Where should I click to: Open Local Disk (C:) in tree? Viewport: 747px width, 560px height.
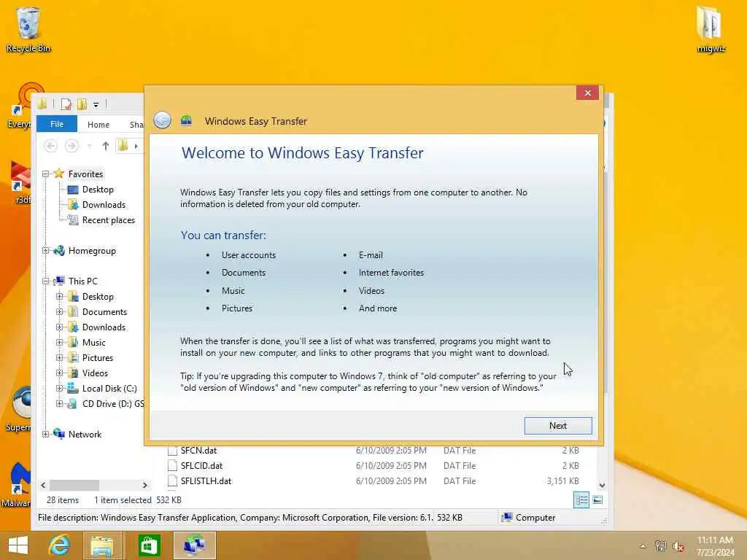click(109, 388)
